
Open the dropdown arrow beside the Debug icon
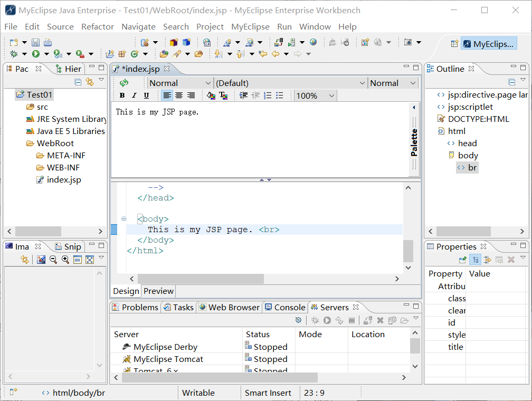click(x=24, y=54)
